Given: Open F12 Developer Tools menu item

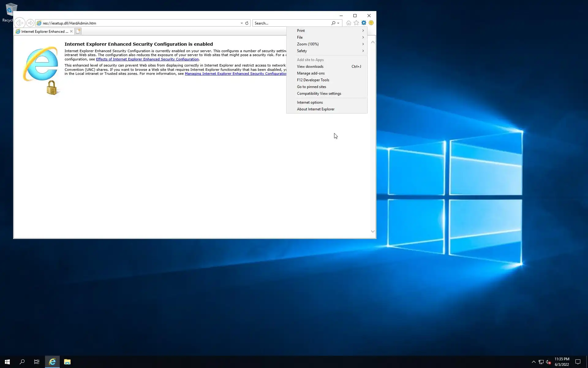Looking at the screenshot, I should point(313,80).
